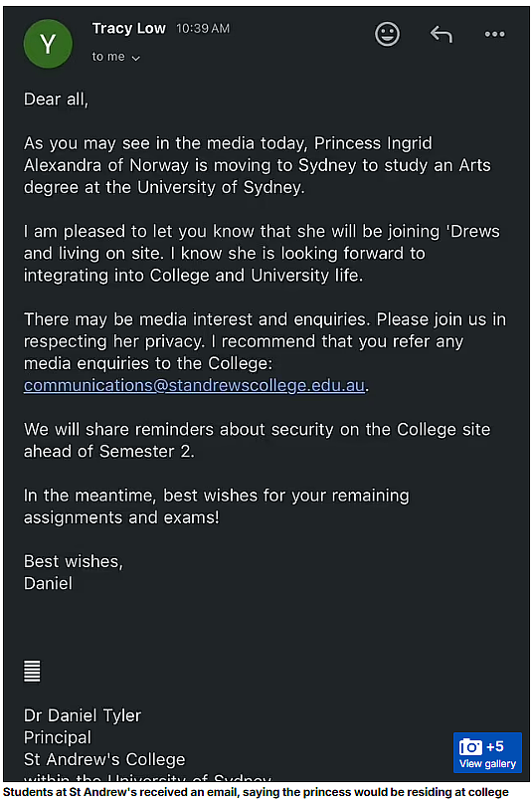Click the 'Dr Daniel Tyler' signature name

83,715
